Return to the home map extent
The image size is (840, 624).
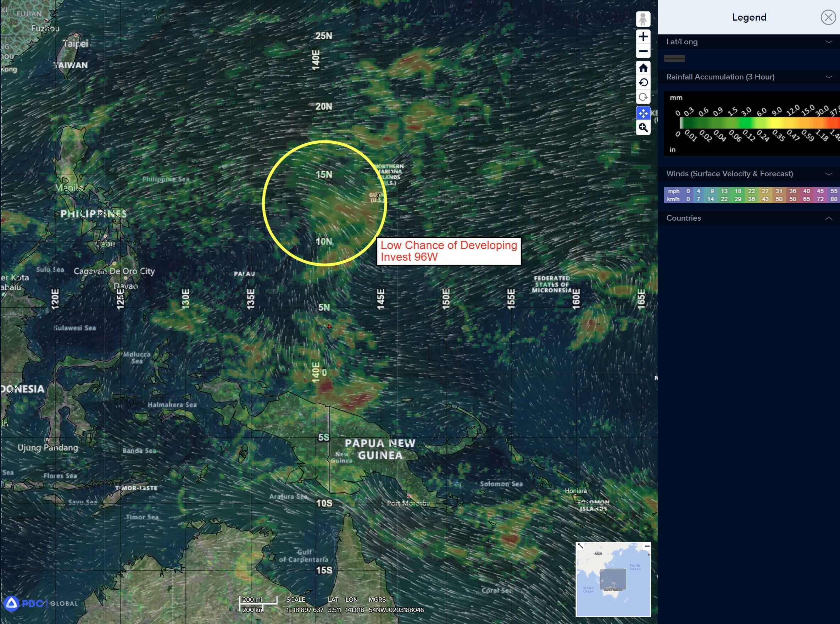click(643, 68)
